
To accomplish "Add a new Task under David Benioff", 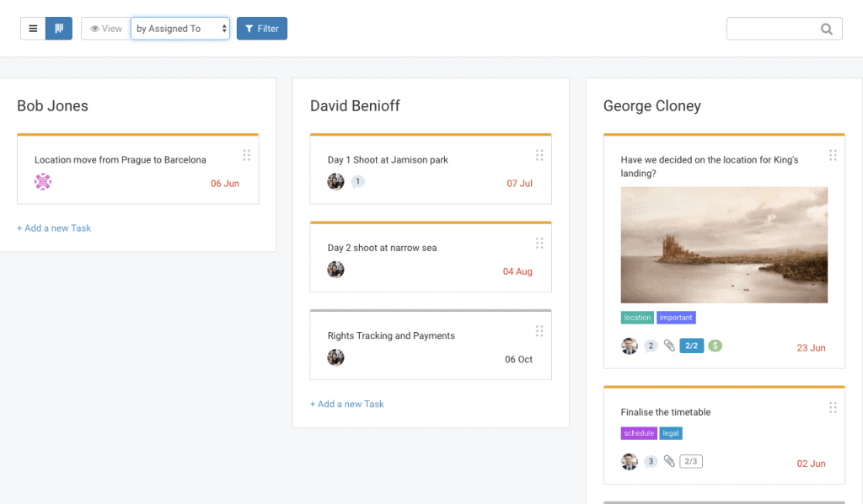I will pyautogui.click(x=347, y=405).
